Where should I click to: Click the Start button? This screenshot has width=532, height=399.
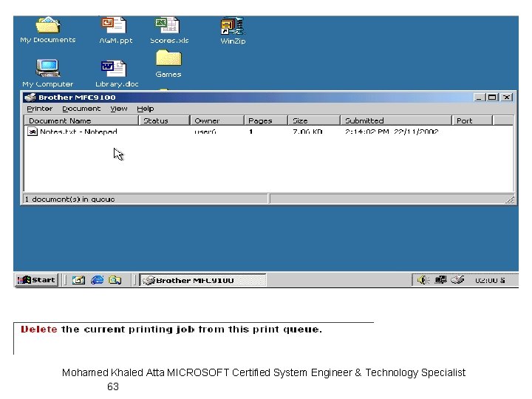coord(37,280)
